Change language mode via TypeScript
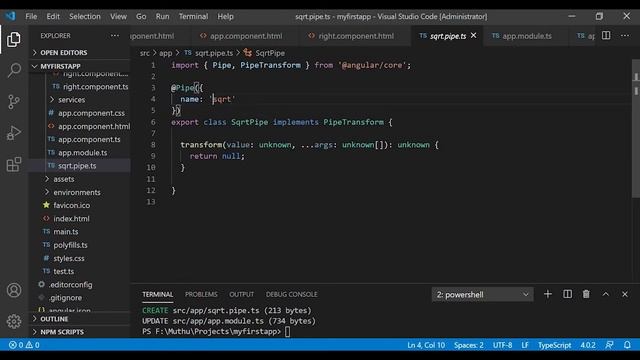The height and width of the screenshot is (360, 640). [x=554, y=345]
